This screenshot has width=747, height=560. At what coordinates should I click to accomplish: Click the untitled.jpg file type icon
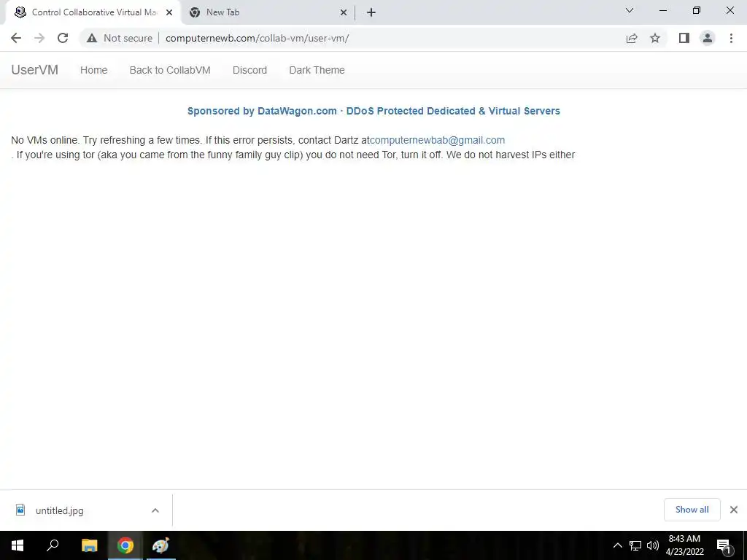20,510
